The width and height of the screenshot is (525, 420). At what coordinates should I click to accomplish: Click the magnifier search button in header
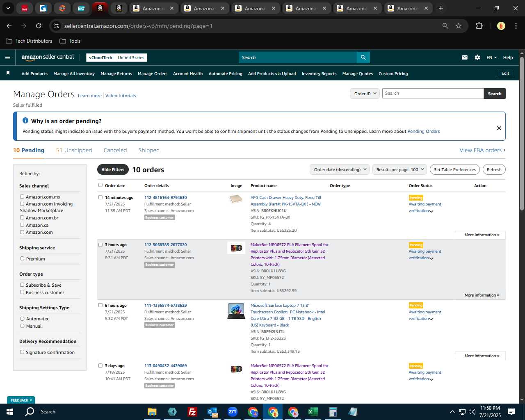(x=363, y=57)
